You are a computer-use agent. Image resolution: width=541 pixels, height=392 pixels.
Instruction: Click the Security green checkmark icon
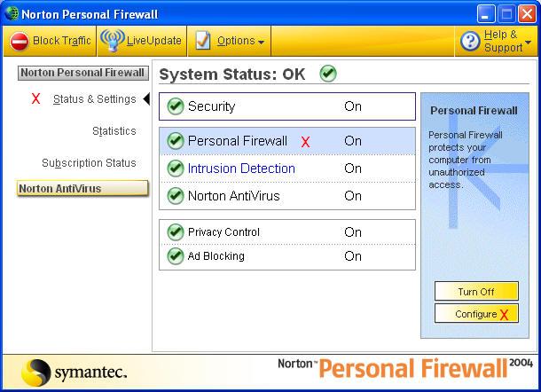pyautogui.click(x=175, y=106)
